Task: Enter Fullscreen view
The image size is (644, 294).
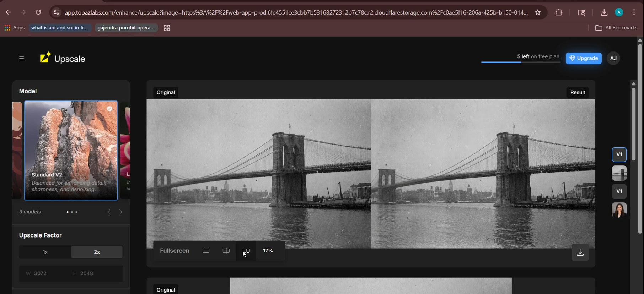Action: pos(175,251)
